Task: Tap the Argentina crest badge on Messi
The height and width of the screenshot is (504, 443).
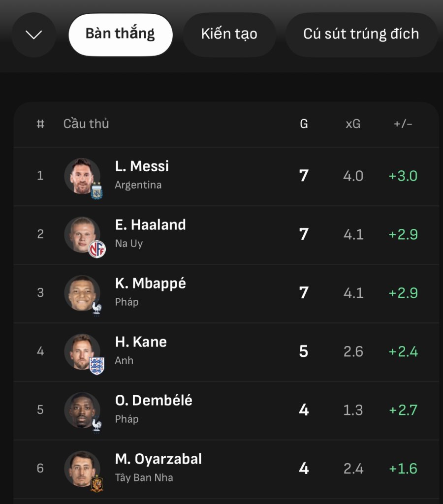Action: 97,190
